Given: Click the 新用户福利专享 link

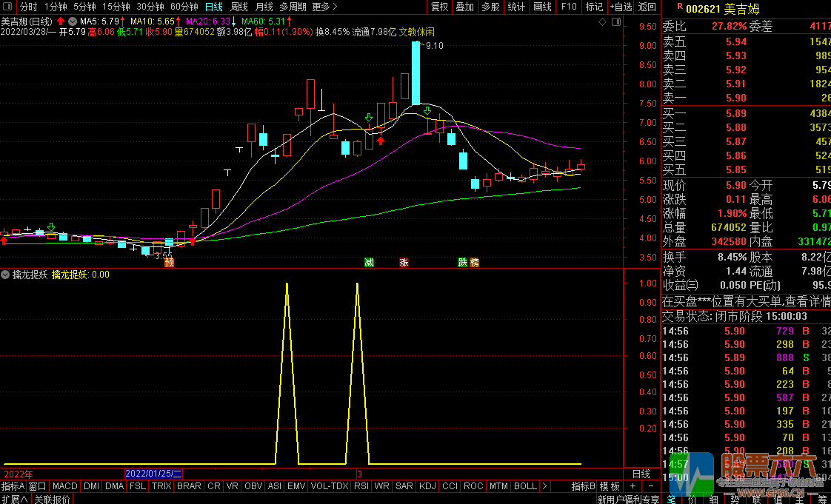Looking at the screenshot, I should (628, 499).
